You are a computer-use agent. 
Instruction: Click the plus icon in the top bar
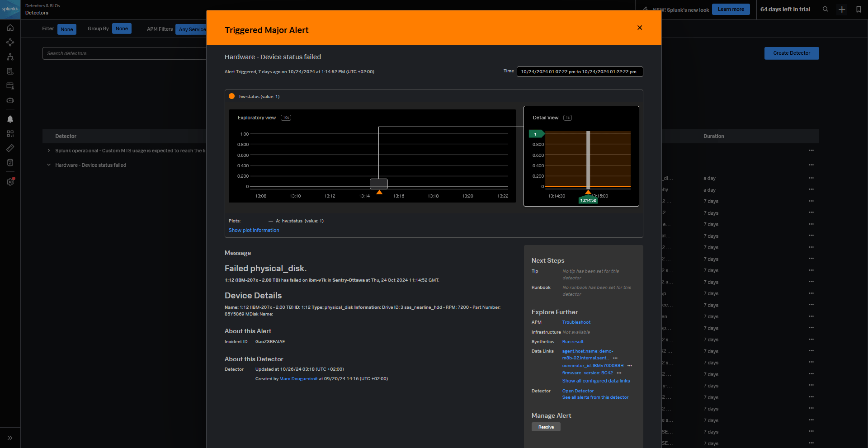coord(842,9)
